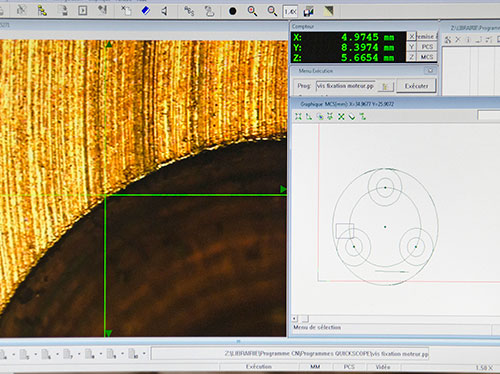Click the Y value '8.3974 mm' readout

367,47
